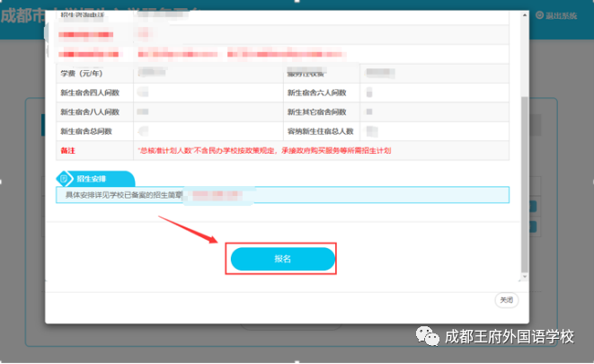Select the 新生宿舍总间数 label
Image resolution: width=594 pixels, height=364 pixels.
86,131
